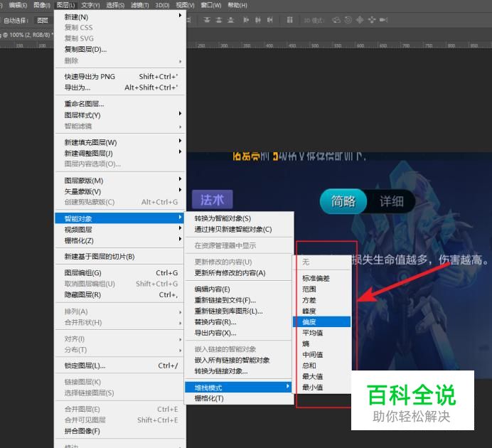The width and height of the screenshot is (492, 448).
Task: Highlight the 智能对象 menu entry
Action: (x=119, y=218)
